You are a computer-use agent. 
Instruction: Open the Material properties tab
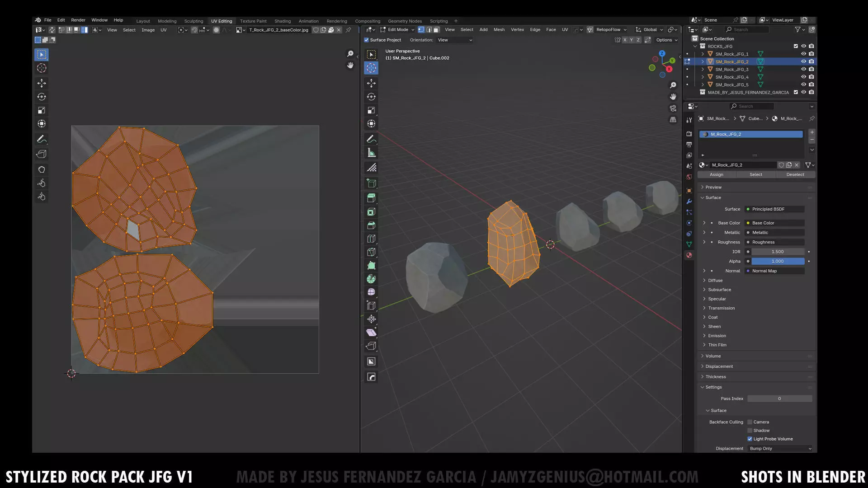tap(689, 255)
